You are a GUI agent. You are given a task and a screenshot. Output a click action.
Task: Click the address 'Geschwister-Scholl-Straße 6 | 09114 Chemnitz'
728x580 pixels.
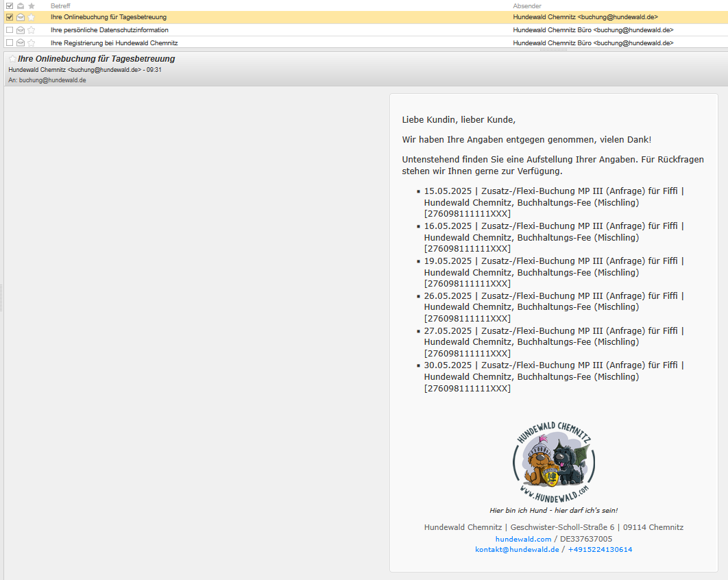click(596, 527)
